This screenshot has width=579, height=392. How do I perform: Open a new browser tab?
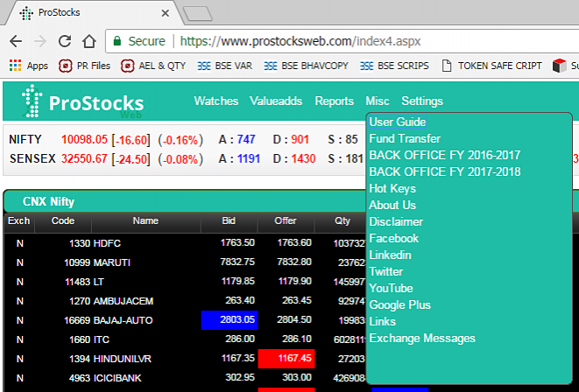(x=198, y=14)
